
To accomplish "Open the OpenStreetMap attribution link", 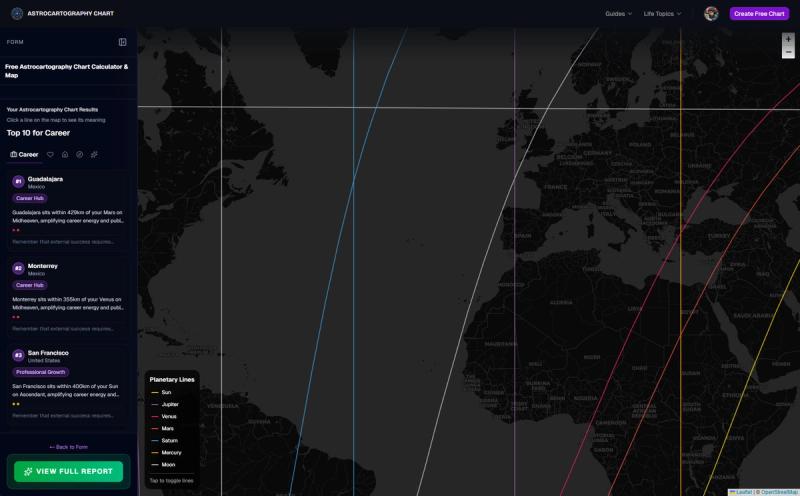I will click(779, 492).
